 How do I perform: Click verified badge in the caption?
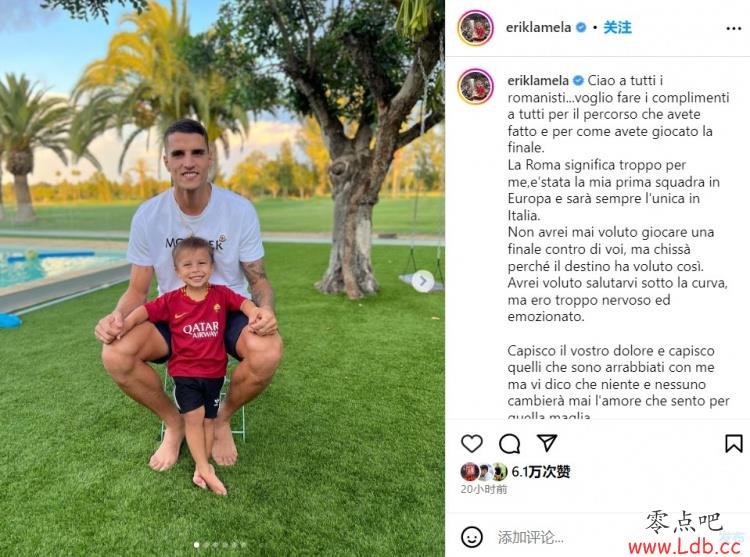[x=578, y=80]
